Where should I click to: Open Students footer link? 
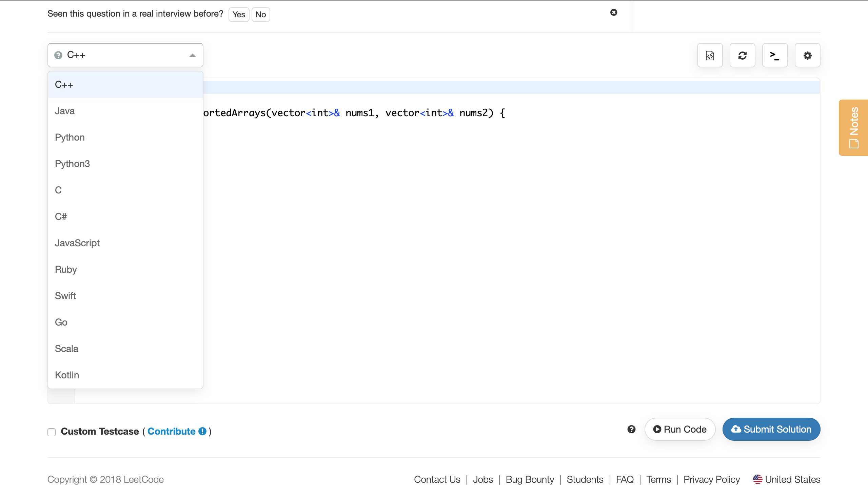pos(585,479)
